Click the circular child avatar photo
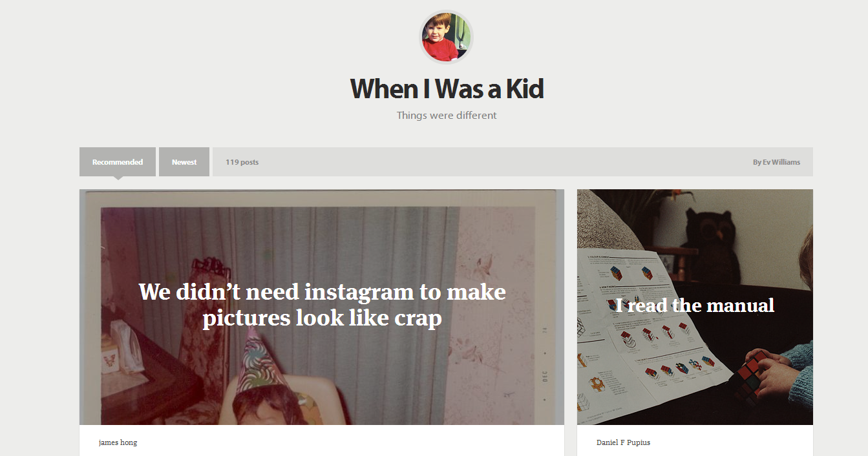This screenshot has width=868, height=456. 446,37
